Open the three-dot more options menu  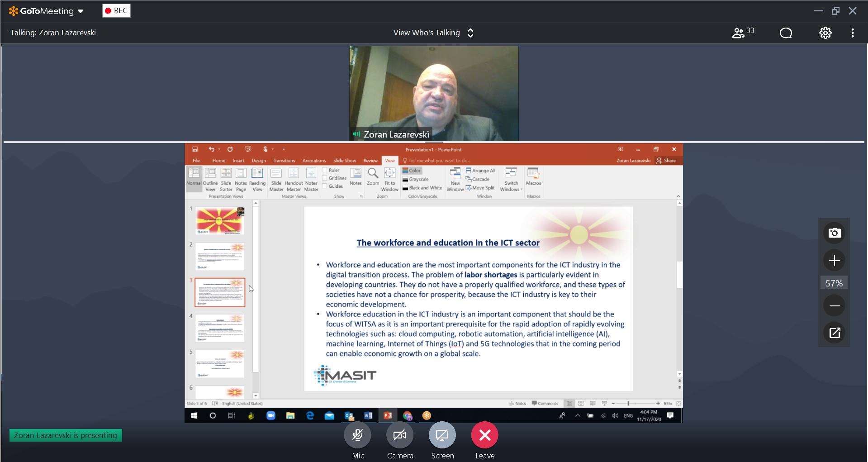click(852, 33)
